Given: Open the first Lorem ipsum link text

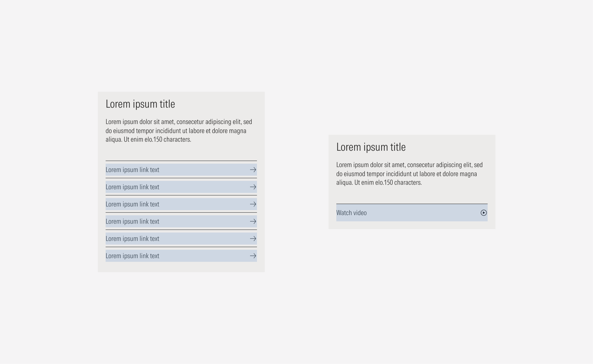Looking at the screenshot, I should point(133,170).
